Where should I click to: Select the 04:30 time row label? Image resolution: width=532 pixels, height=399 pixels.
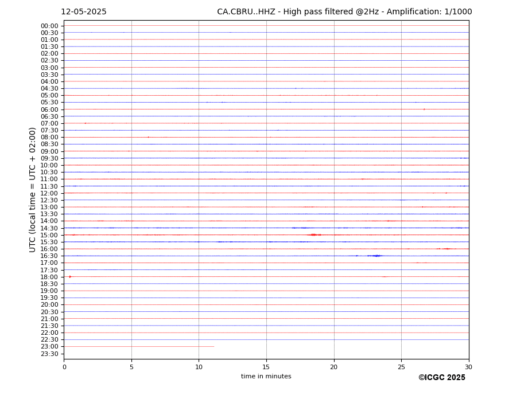pyautogui.click(x=49, y=89)
